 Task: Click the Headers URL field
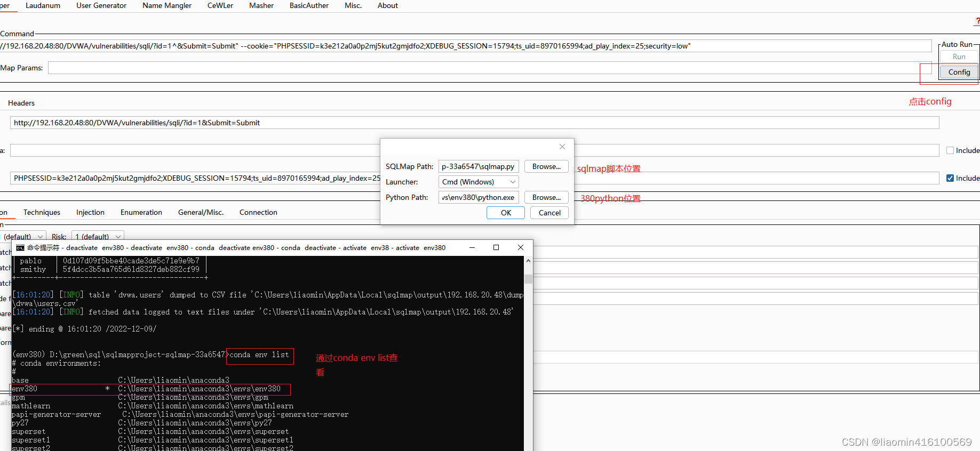coord(474,123)
